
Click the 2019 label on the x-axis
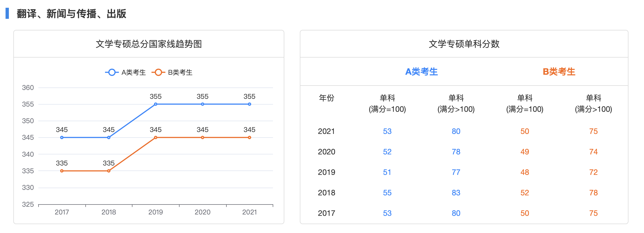pyautogui.click(x=155, y=212)
